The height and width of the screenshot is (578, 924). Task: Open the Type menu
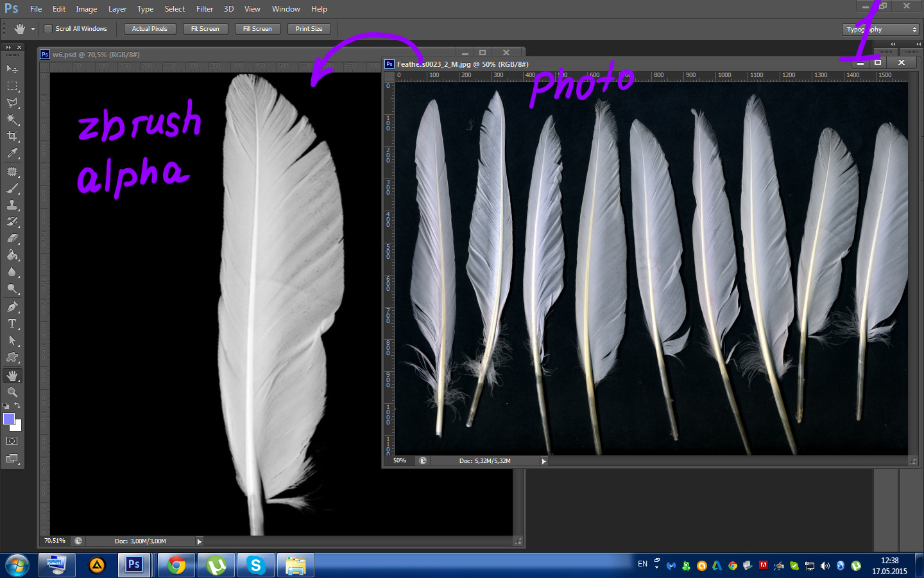pos(145,9)
